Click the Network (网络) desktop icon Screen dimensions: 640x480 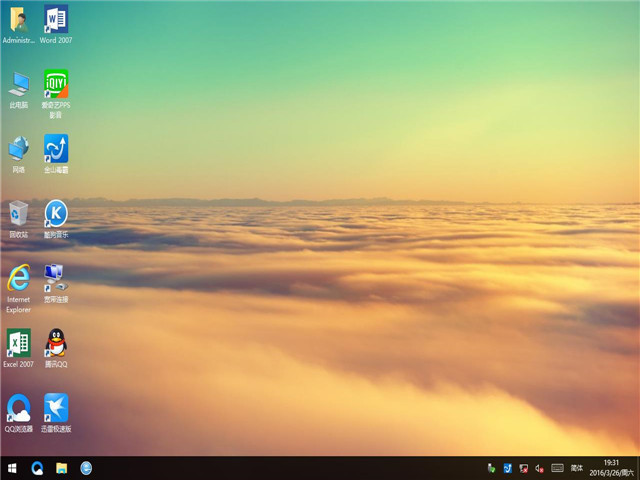point(18,149)
